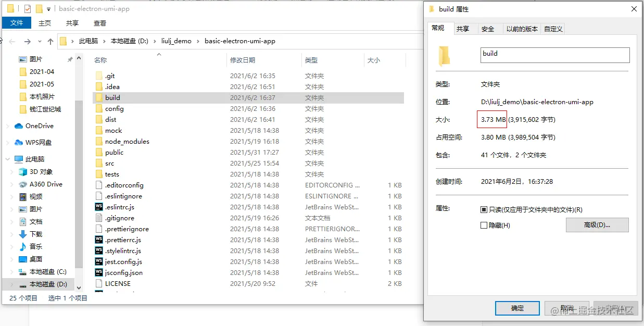Screen dimensions: 644x326
Task: Select the 2021-04 folder in sidebar
Action: click(42, 72)
